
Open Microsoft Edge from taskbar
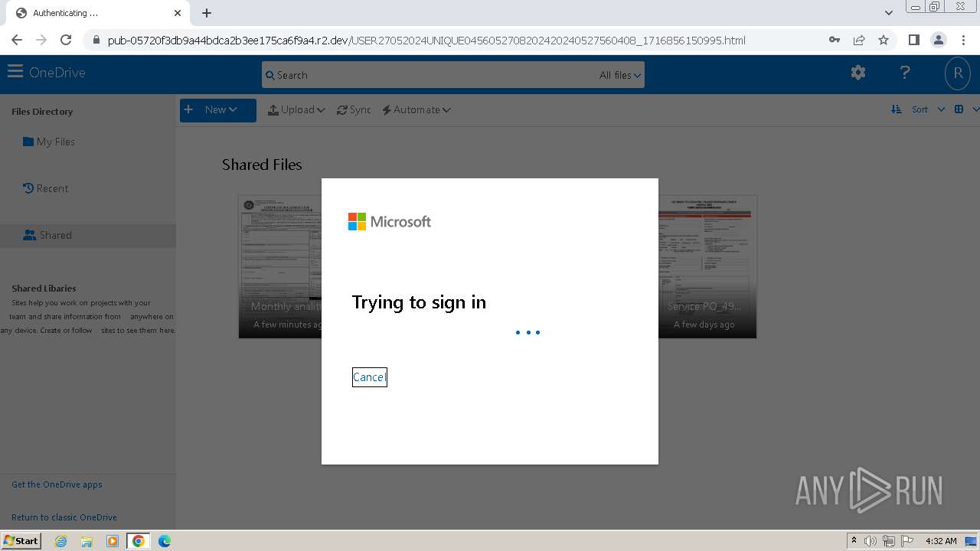[x=164, y=540]
